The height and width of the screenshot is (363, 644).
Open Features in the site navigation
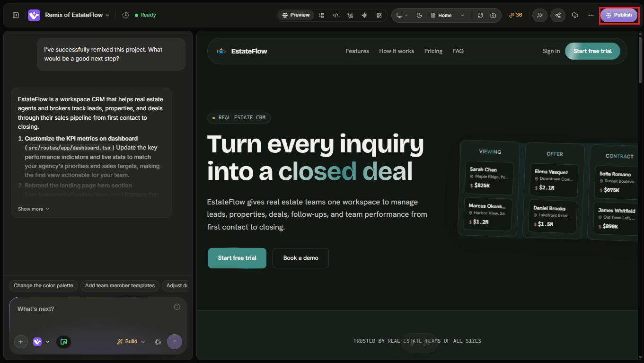357,51
